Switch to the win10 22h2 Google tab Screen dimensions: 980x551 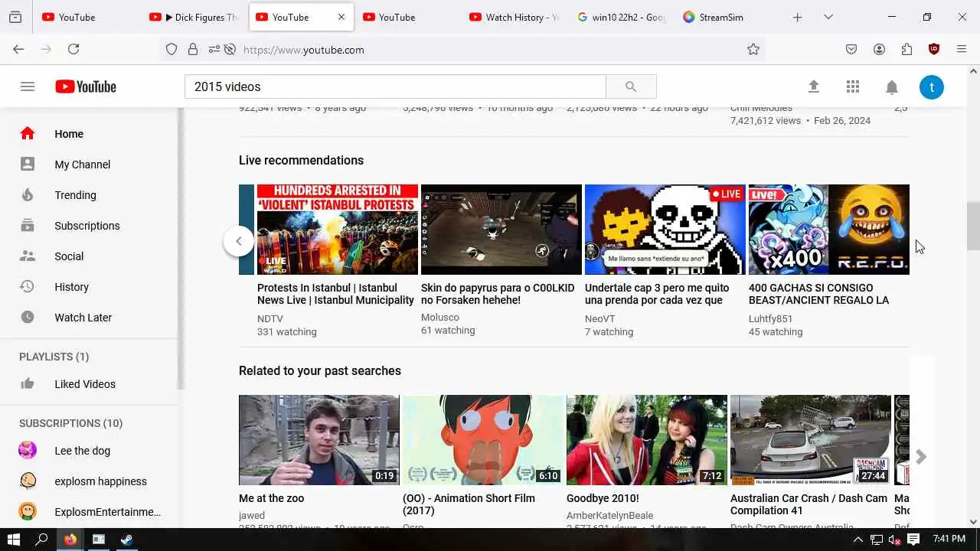tap(621, 17)
